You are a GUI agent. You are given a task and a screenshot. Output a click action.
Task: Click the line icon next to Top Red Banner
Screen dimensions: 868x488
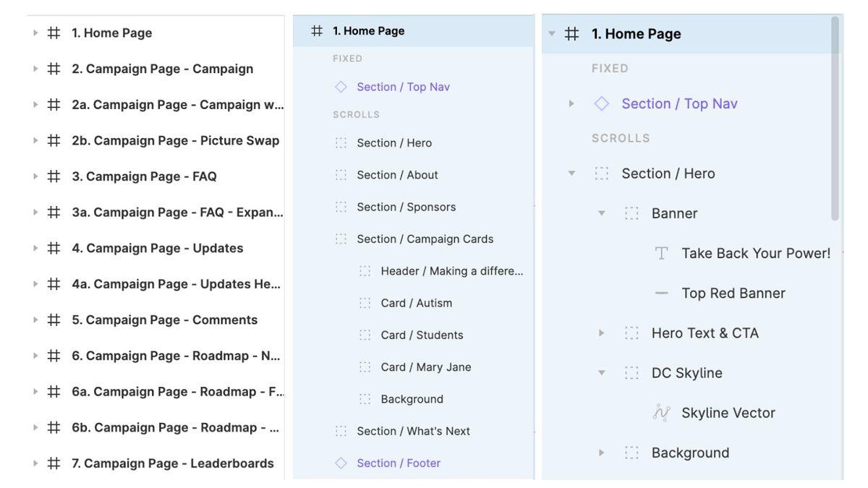point(661,293)
